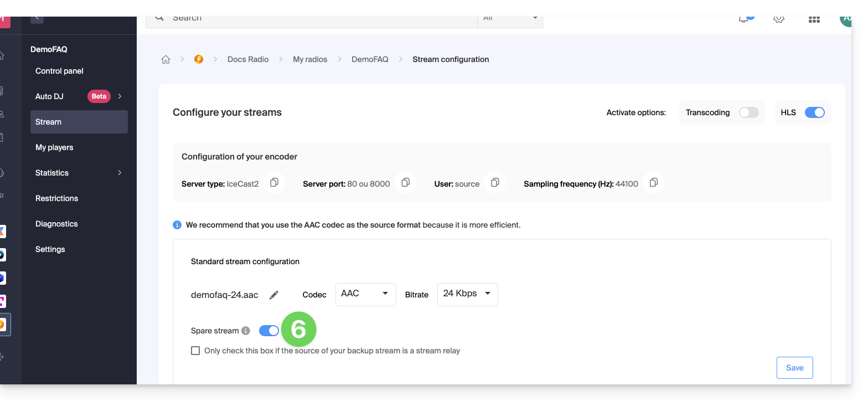Click the Spare stream info icon
The height and width of the screenshot is (401, 868).
click(246, 331)
